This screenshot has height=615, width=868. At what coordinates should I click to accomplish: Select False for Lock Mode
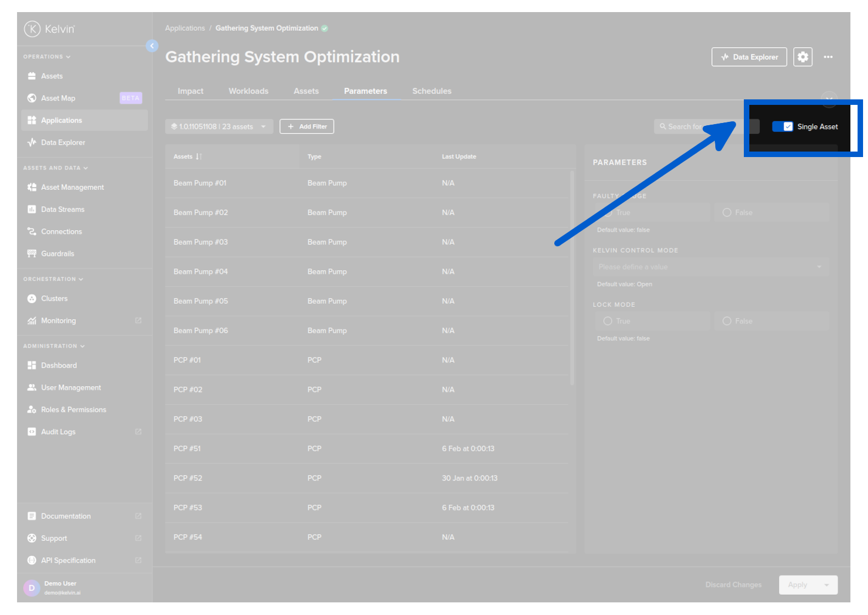click(x=727, y=321)
